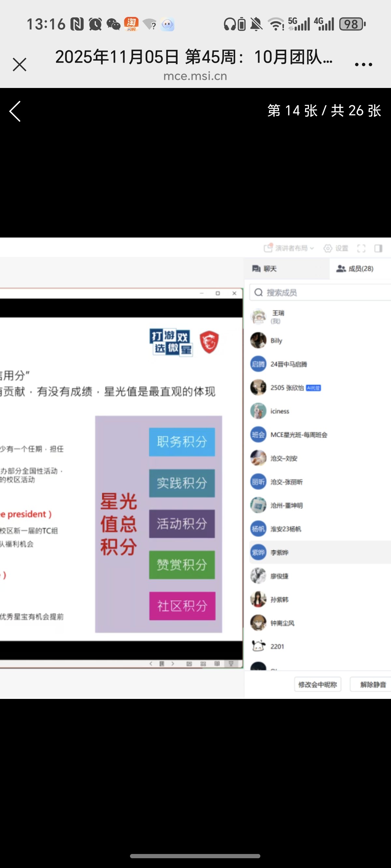Screen dimensions: 391x868
Task: Click the 第 14 张 / 共 26 张 counter
Action: point(324,110)
